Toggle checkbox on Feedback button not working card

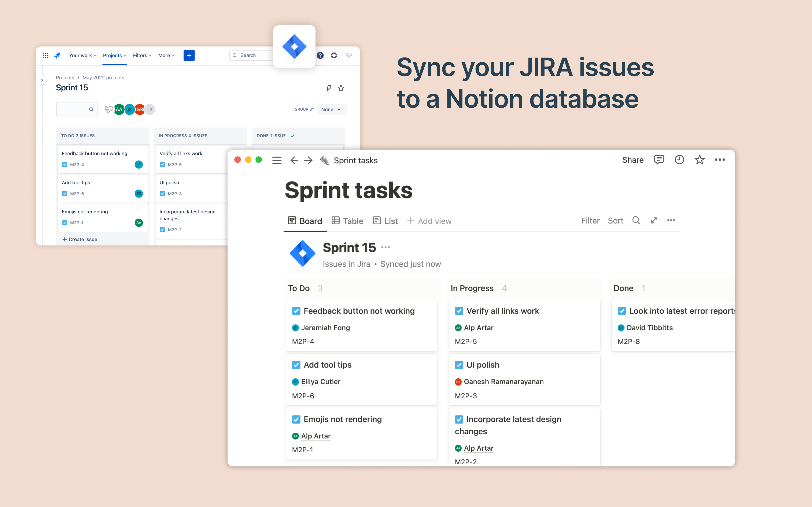coord(296,311)
